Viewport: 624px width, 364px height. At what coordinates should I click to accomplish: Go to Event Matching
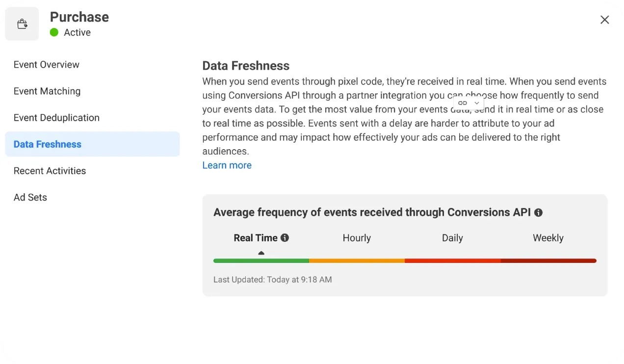47,91
